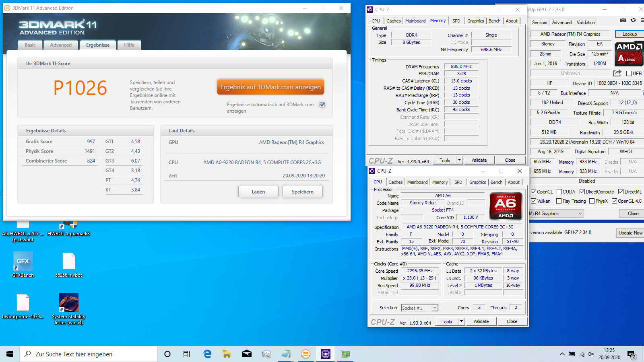Click the P1026 score text
644x362 pixels.
[80, 88]
